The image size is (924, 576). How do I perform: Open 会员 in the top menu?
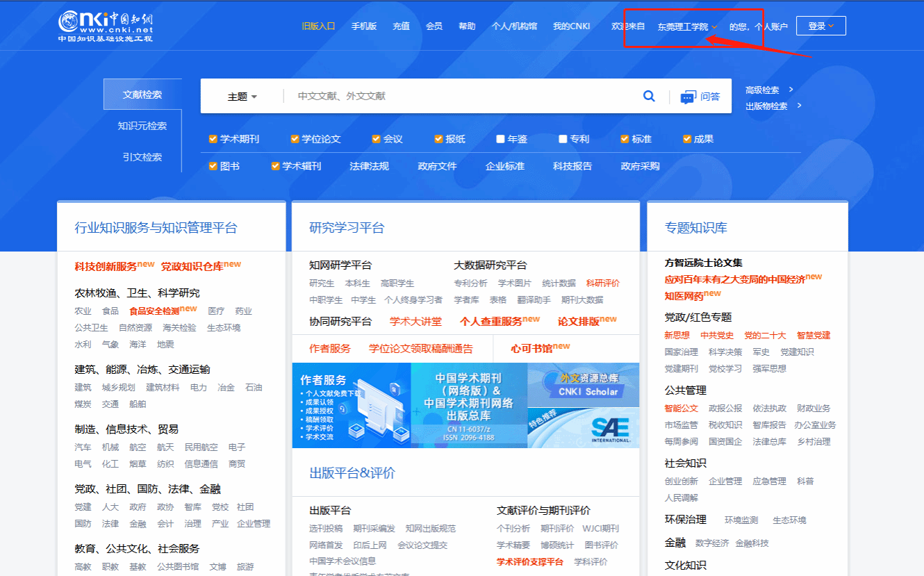[434, 26]
